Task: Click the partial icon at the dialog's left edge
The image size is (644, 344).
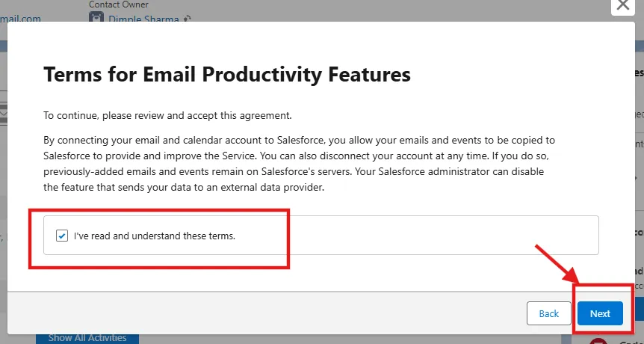Action: [3, 112]
